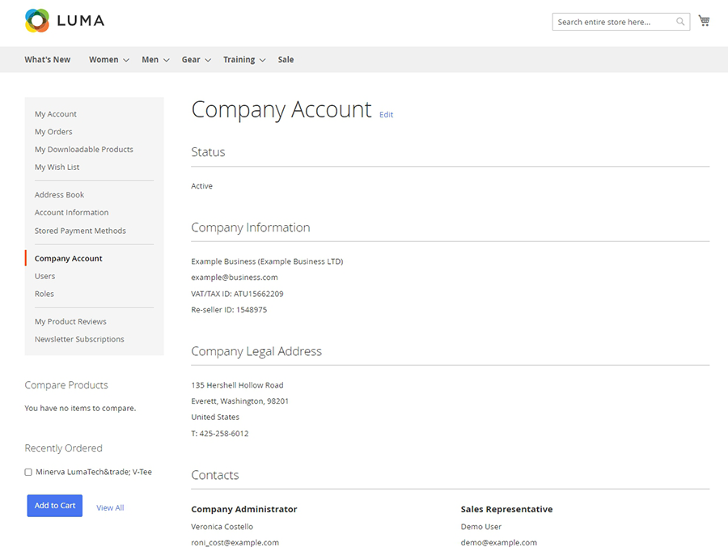
Task: Click the search magnifier icon
Action: pyautogui.click(x=680, y=22)
